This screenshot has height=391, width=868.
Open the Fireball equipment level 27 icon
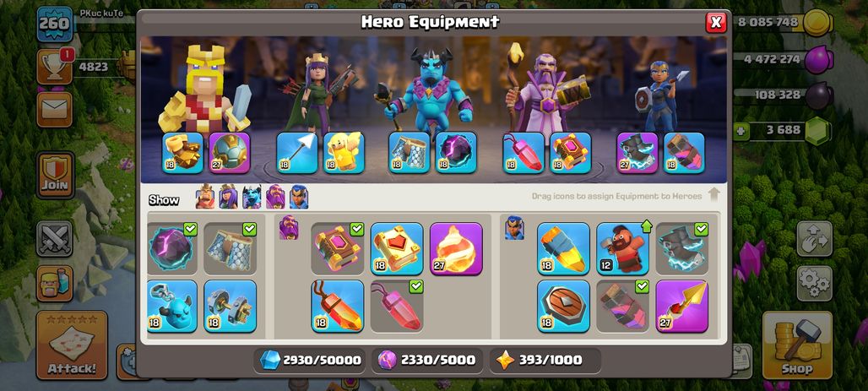[x=456, y=248]
